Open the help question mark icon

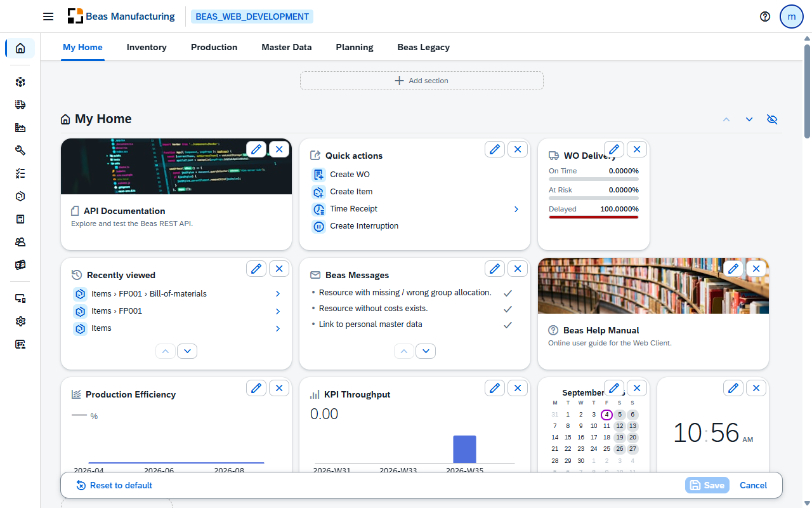(x=765, y=17)
